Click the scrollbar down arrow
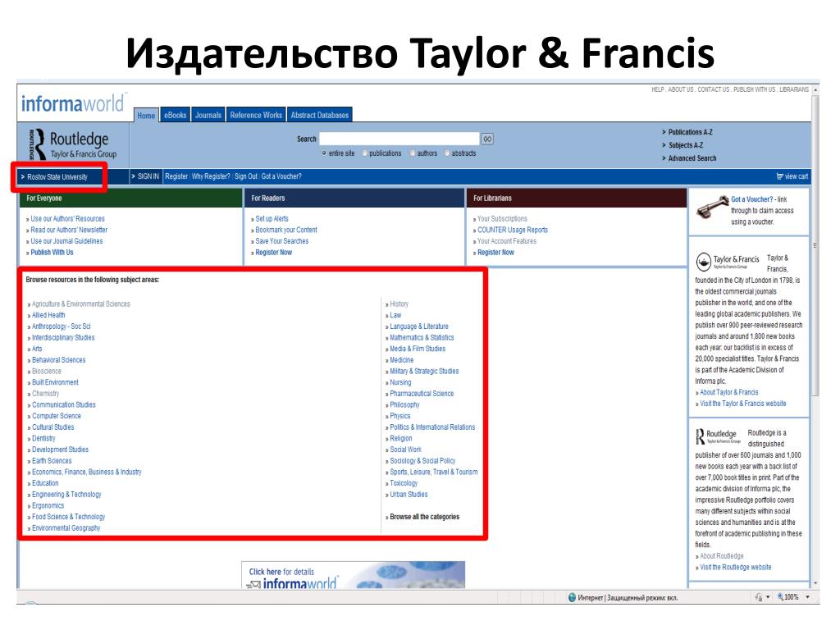The image size is (840, 630). tap(815, 583)
